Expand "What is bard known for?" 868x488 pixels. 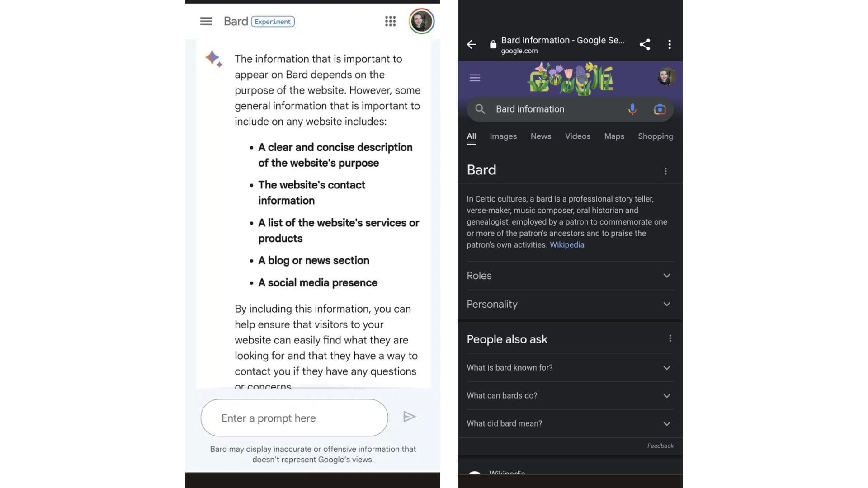pos(666,368)
